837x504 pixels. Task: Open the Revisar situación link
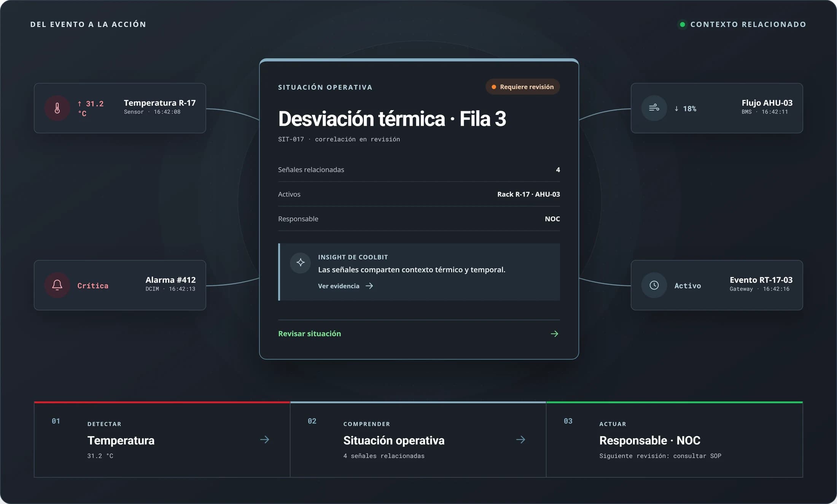419,334
